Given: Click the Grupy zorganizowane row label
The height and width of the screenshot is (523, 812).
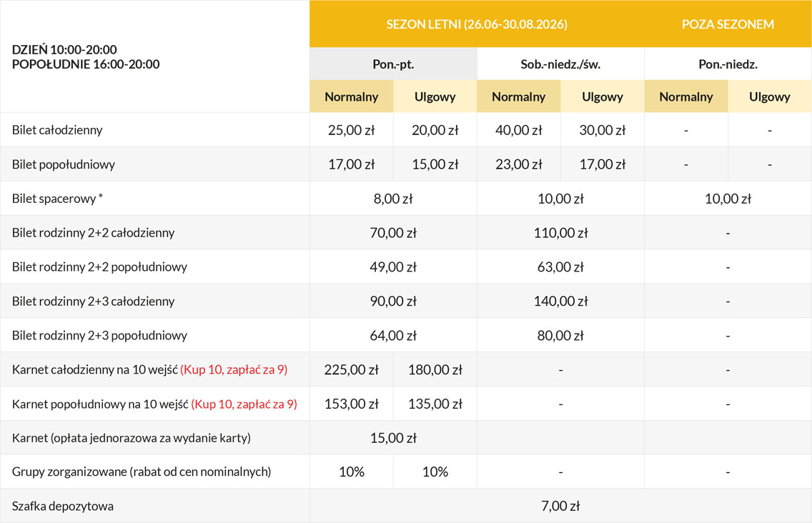Looking at the screenshot, I should click(142, 472).
